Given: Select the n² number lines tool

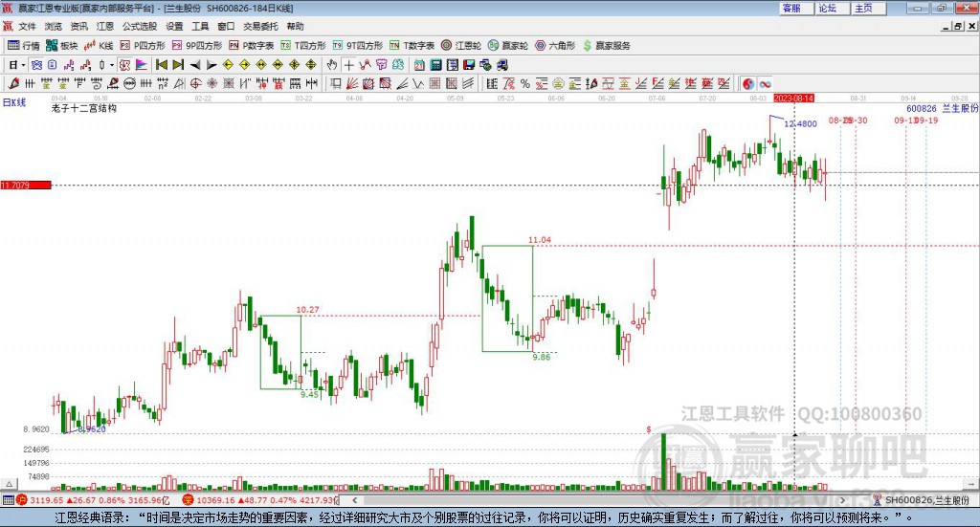Looking at the screenshot, I should click(x=163, y=83).
